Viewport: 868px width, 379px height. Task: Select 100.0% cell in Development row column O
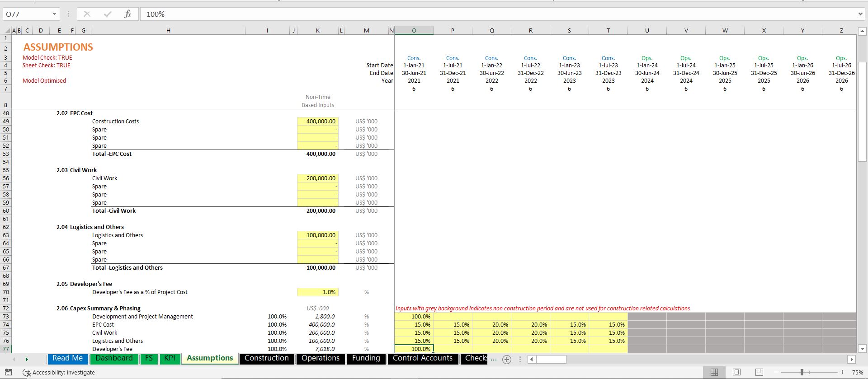(x=414, y=317)
